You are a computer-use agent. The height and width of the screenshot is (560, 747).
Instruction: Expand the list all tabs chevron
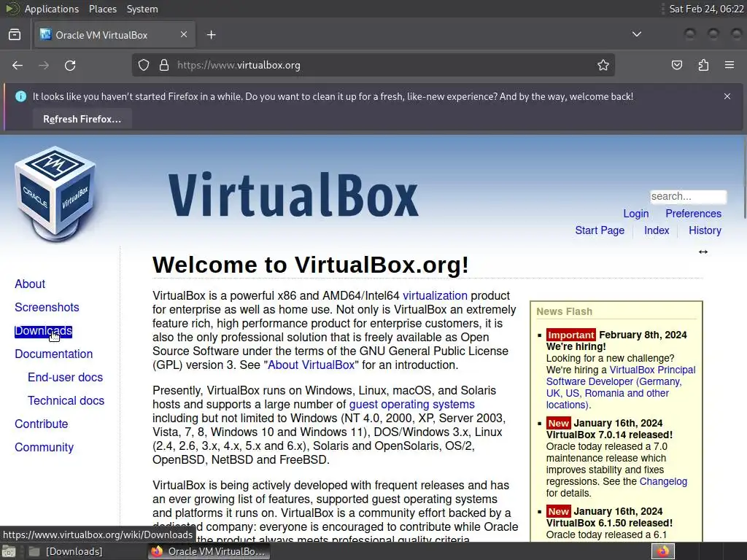point(636,34)
